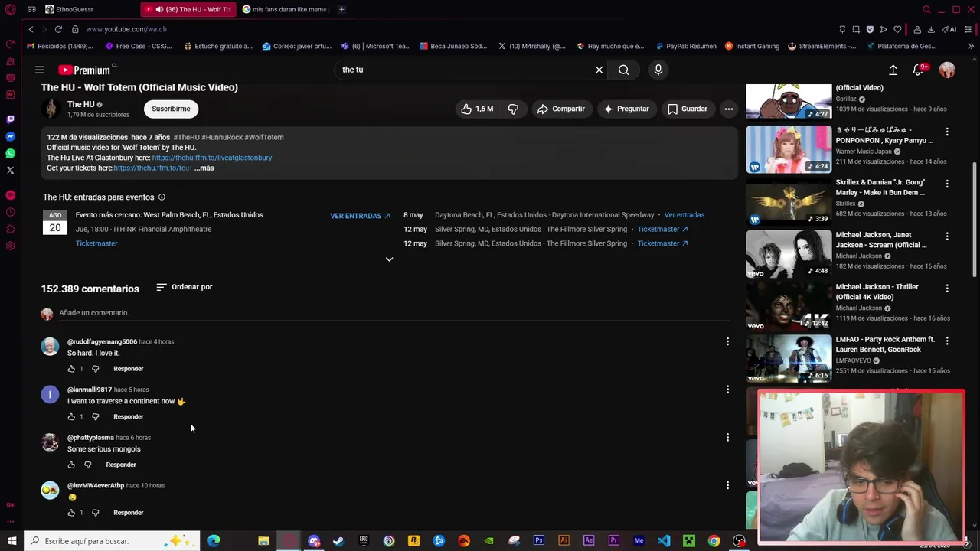This screenshot has width=980, height=551.
Task: Open YouTube guide hamburger menu
Action: pyautogui.click(x=40, y=70)
